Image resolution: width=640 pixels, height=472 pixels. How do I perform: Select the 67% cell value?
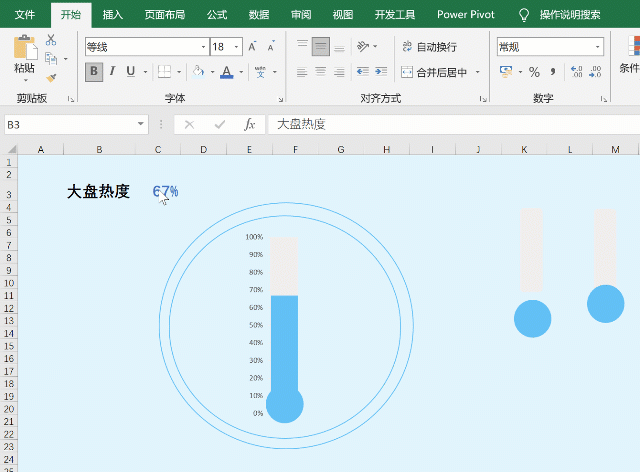tap(165, 191)
